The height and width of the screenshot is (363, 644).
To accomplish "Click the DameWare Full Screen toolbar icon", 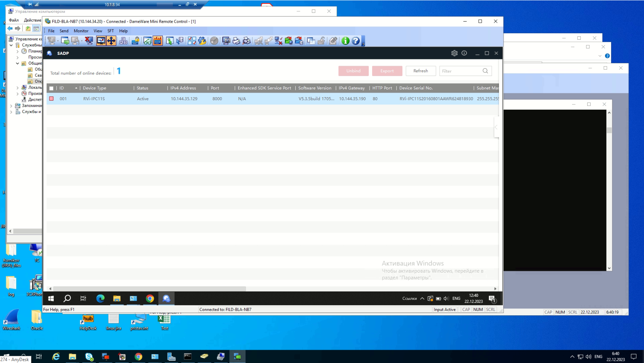I will (x=101, y=41).
